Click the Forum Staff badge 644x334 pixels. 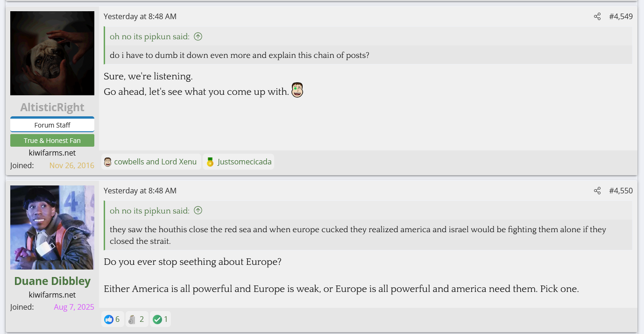click(52, 125)
